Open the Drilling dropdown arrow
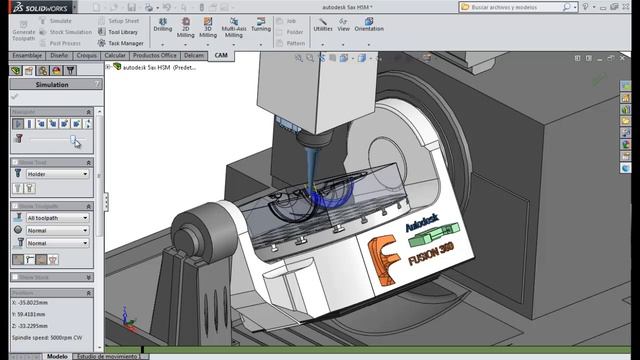The height and width of the screenshot is (360, 640). point(162,44)
